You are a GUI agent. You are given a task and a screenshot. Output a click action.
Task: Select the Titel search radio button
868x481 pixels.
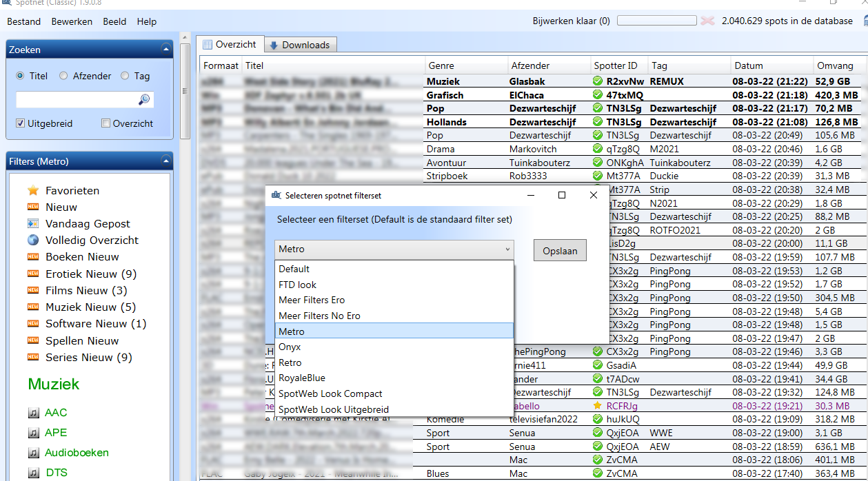(x=20, y=76)
